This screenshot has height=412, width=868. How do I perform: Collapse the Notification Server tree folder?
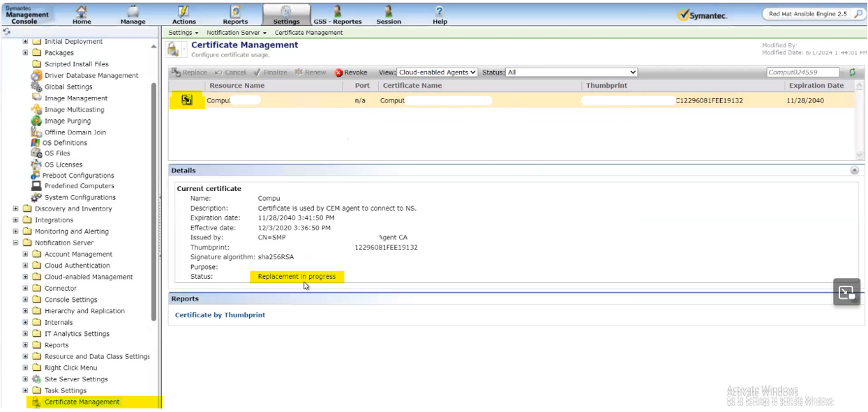pos(16,243)
